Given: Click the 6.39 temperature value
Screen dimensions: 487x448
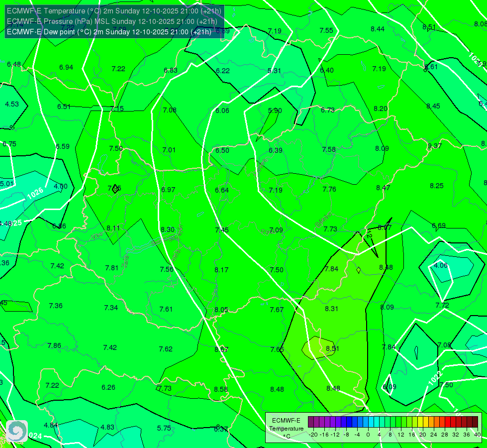Looking at the screenshot, I should point(276,150).
